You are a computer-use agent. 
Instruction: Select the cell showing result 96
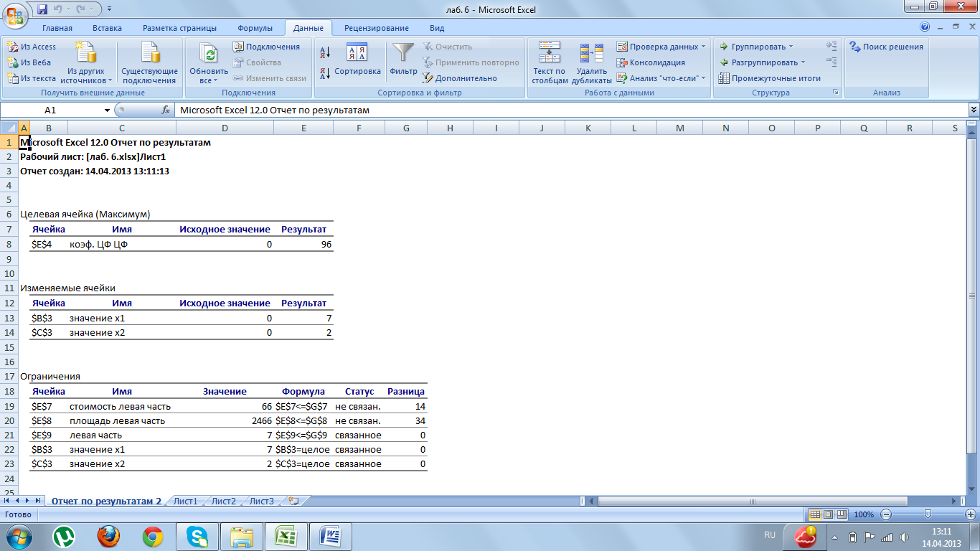point(303,244)
